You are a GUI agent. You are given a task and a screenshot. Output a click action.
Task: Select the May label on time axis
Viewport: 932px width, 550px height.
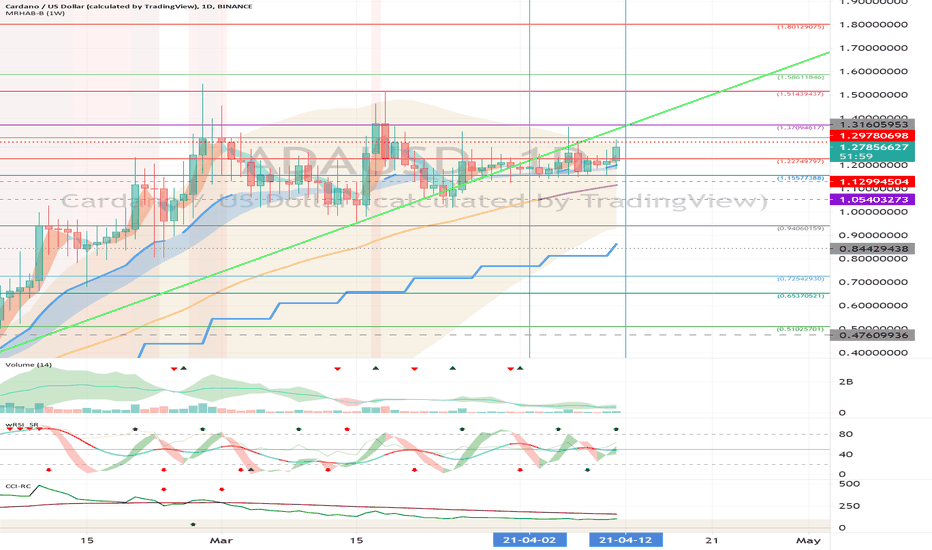(808, 540)
